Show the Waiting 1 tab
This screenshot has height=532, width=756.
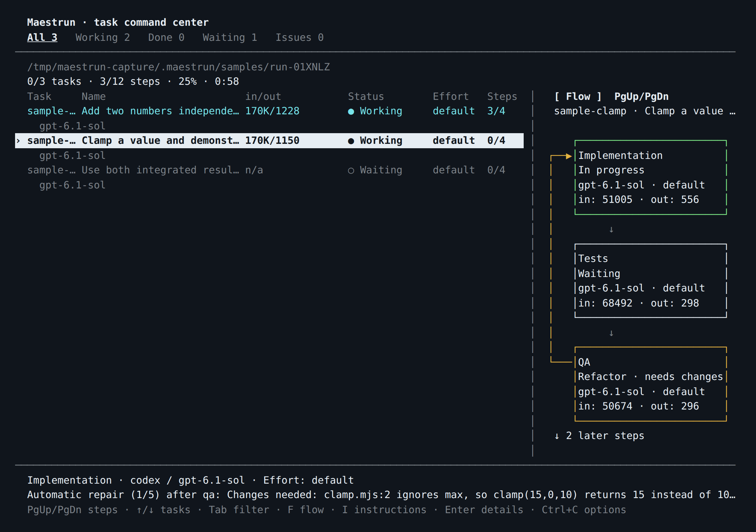point(230,38)
